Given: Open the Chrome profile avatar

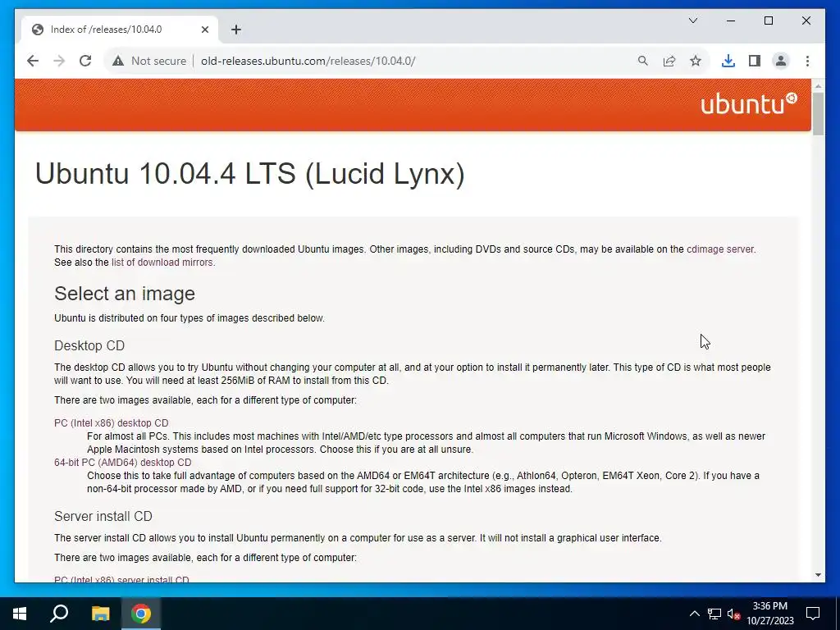Looking at the screenshot, I should (781, 61).
